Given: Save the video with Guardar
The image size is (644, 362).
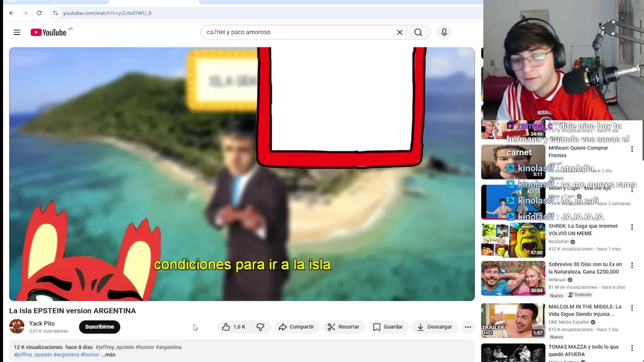Looking at the screenshot, I should [387, 327].
